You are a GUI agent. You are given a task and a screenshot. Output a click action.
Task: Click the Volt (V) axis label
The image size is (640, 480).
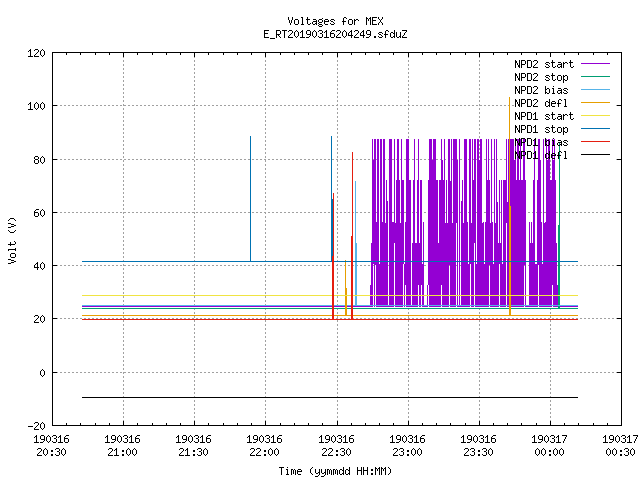point(12,240)
